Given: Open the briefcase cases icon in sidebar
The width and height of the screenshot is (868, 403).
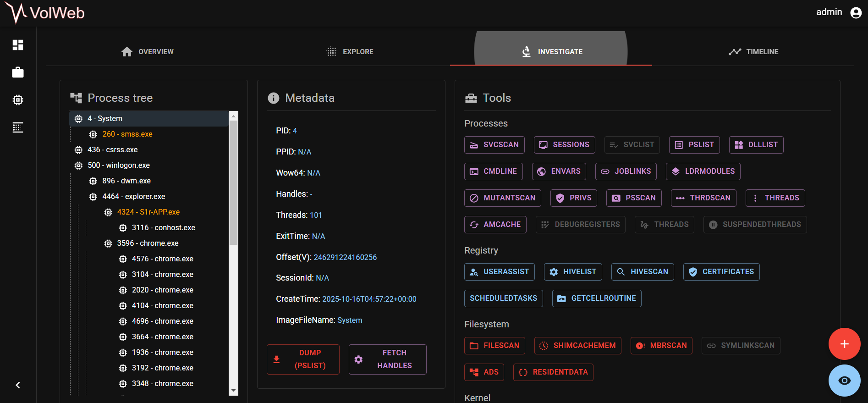Looking at the screenshot, I should pyautogui.click(x=18, y=72).
